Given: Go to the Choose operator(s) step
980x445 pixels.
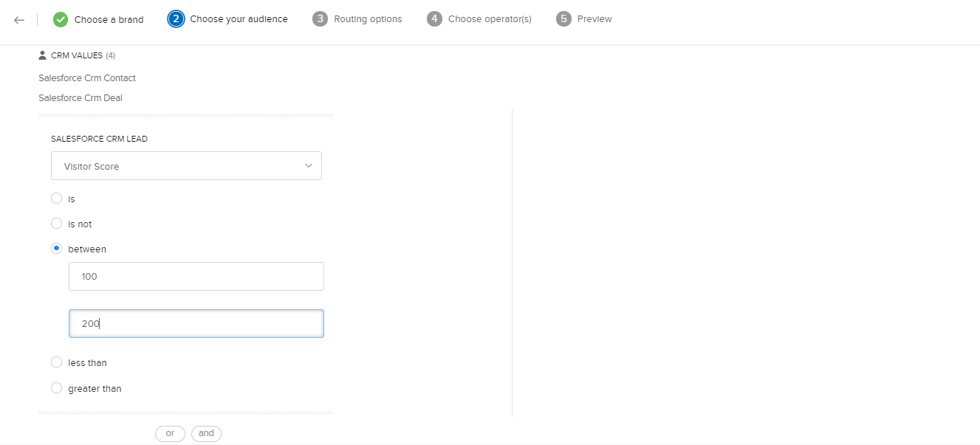Looking at the screenshot, I should point(489,19).
